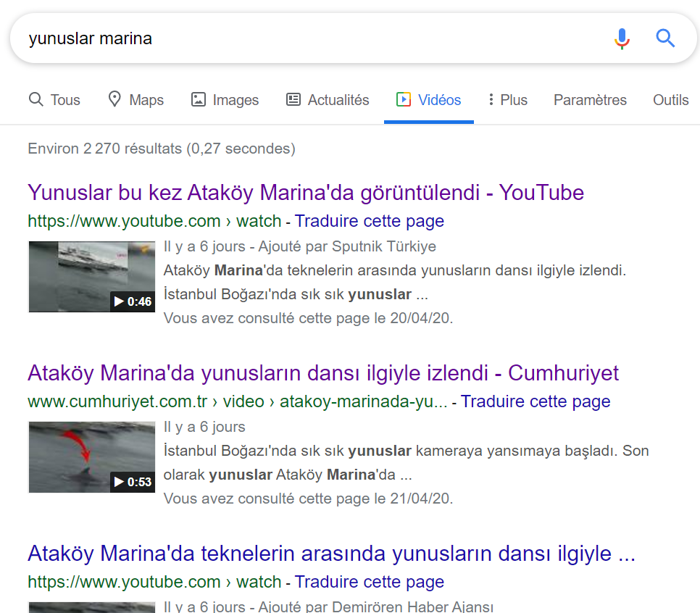Image resolution: width=700 pixels, height=613 pixels.
Task: Click 'Traduire cette page' for Demirören Haber Ajansı result
Action: point(369,582)
